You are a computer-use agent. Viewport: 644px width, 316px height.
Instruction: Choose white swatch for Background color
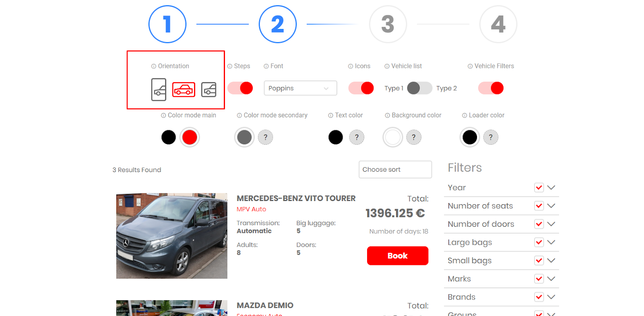click(x=393, y=137)
